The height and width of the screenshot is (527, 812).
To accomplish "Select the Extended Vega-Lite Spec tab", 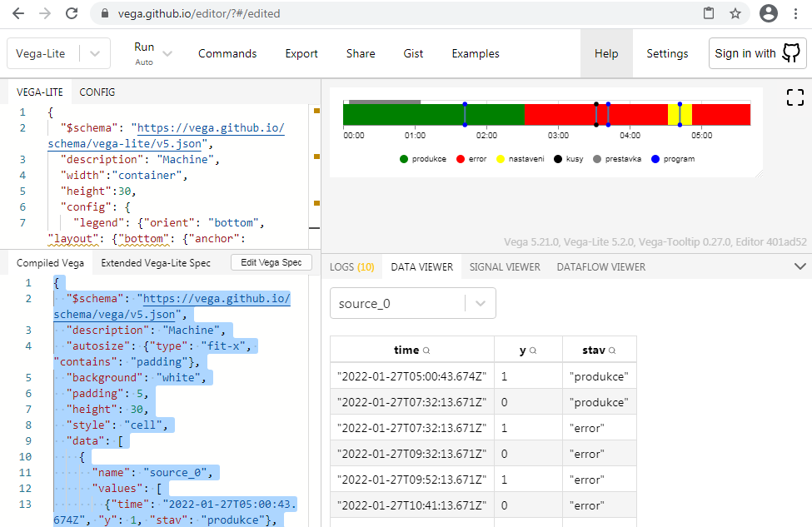I will click(x=156, y=263).
